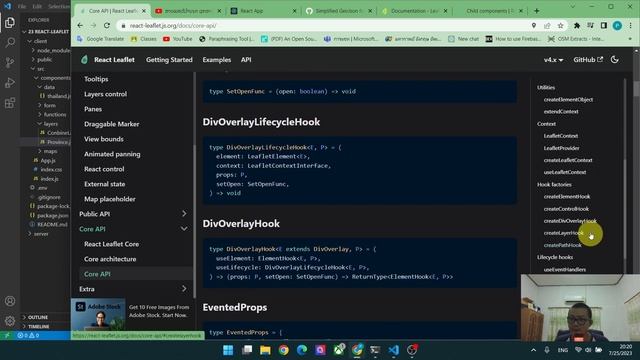Open the Chrome side panel icon
This screenshot has height=360, width=640.
tap(604, 25)
